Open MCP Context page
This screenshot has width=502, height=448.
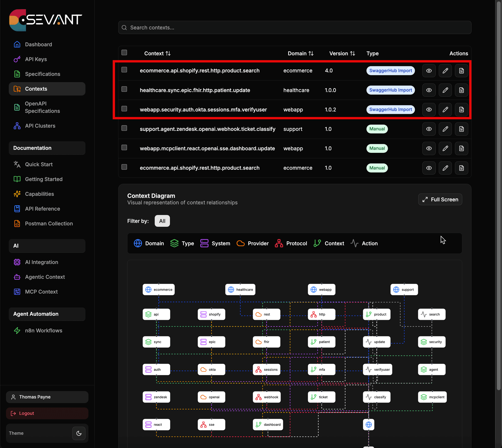coord(47,292)
